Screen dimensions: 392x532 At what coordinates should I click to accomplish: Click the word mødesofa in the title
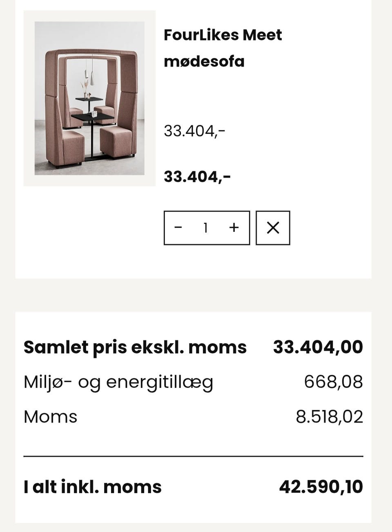pyautogui.click(x=204, y=62)
